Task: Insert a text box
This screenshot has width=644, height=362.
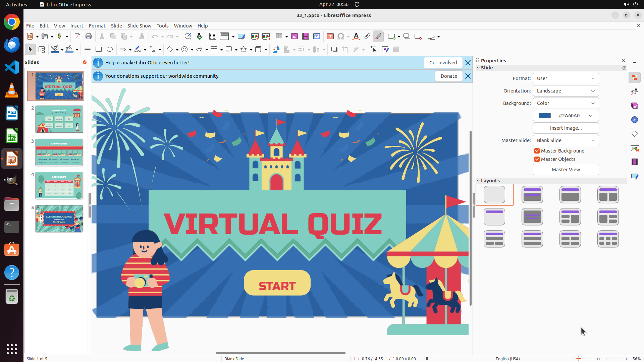Action: pos(330,37)
